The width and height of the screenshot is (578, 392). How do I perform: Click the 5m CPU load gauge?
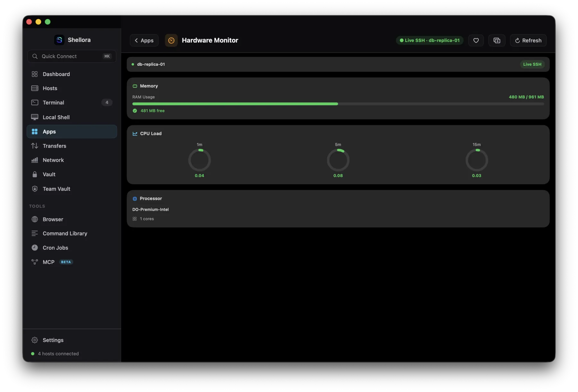click(x=338, y=160)
